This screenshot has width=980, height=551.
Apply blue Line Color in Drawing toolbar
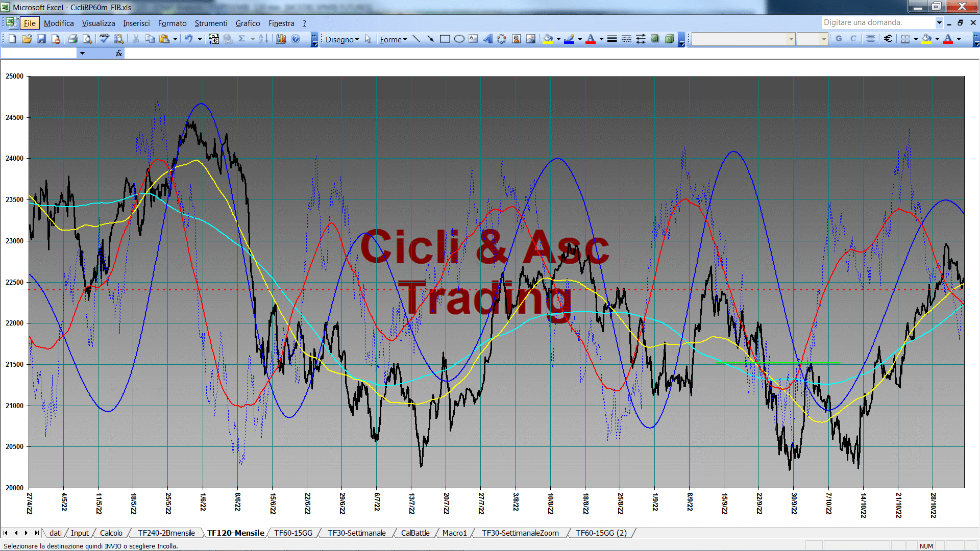pos(569,39)
